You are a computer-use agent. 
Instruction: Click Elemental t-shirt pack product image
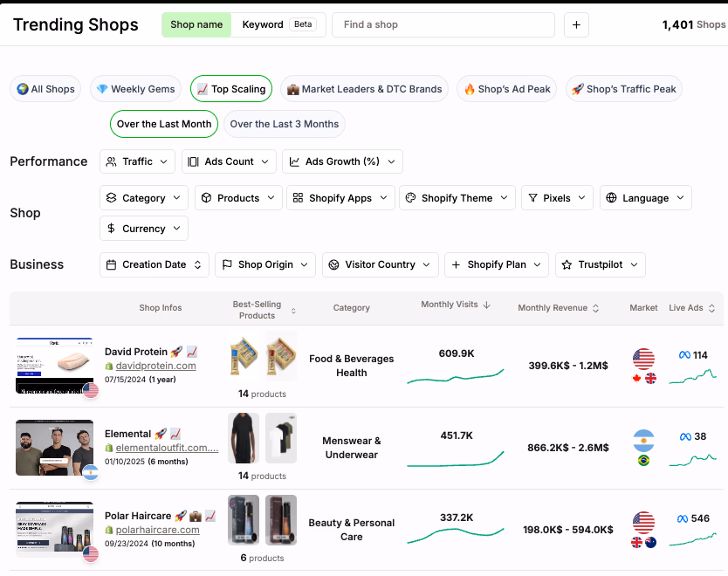281,438
